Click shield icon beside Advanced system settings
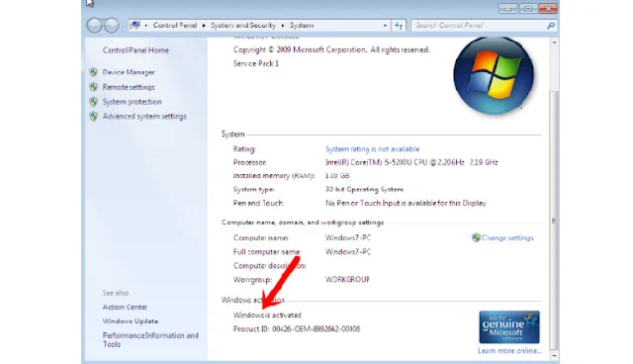Screen dimensions: 633x364 pyautogui.click(x=93, y=116)
